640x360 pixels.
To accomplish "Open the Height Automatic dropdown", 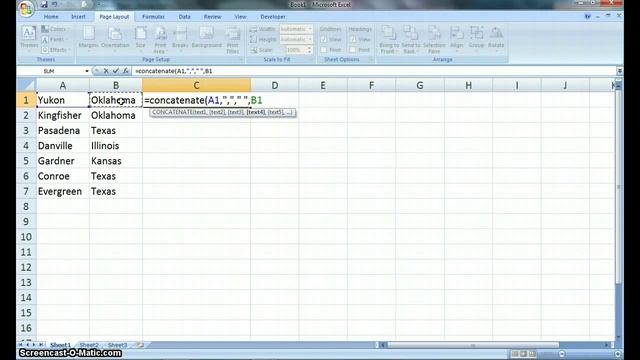I will click(310, 40).
